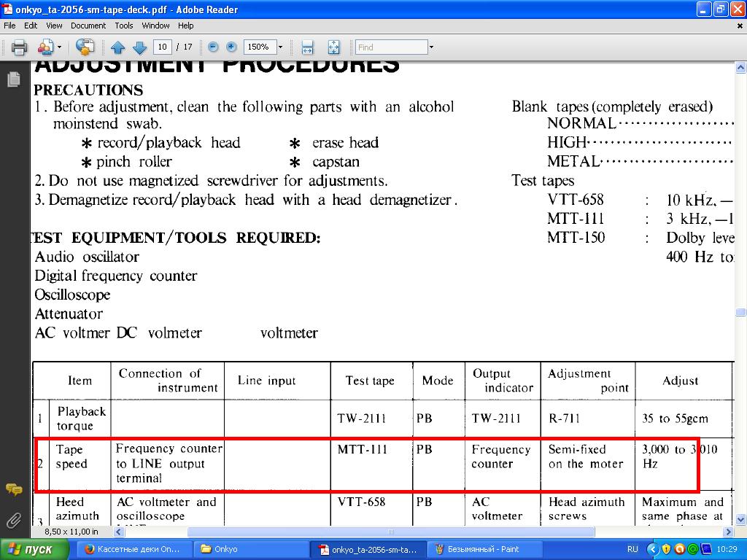Expand the Find box options arrow

point(431,47)
